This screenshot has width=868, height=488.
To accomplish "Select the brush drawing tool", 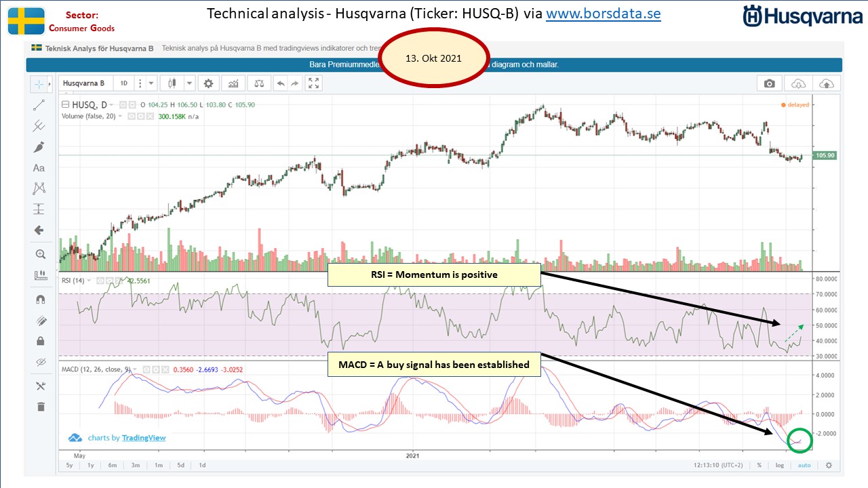I will click(39, 147).
